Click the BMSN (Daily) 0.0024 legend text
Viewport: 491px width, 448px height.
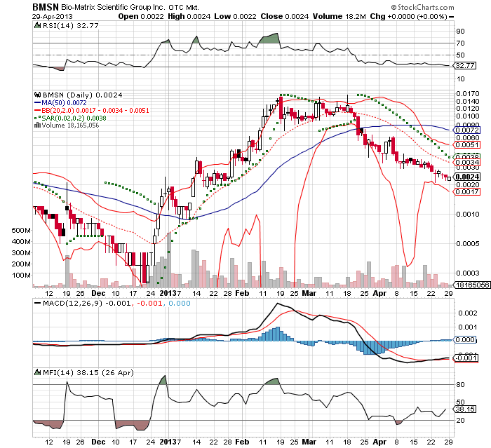pyautogui.click(x=82, y=95)
